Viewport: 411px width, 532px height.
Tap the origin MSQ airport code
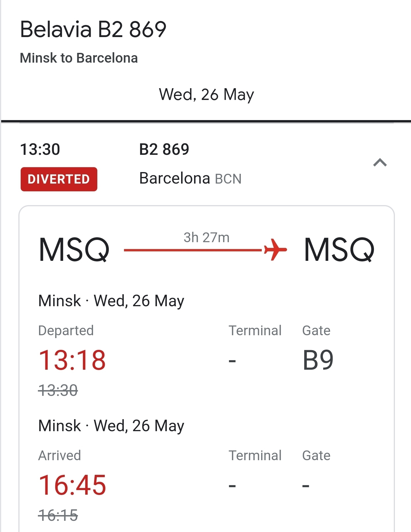pyautogui.click(x=74, y=250)
